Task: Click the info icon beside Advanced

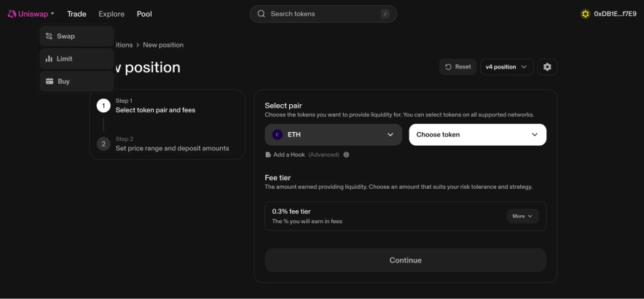Action: pos(346,155)
